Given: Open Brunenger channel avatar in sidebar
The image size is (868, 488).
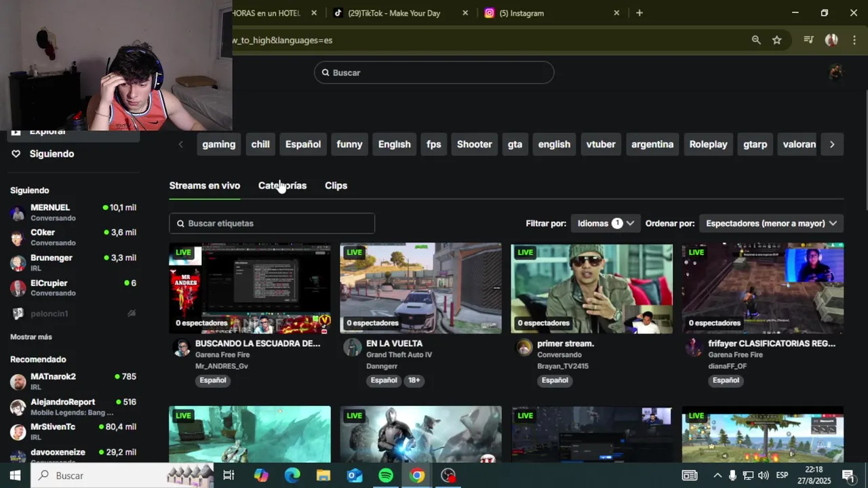Looking at the screenshot, I should point(18,263).
